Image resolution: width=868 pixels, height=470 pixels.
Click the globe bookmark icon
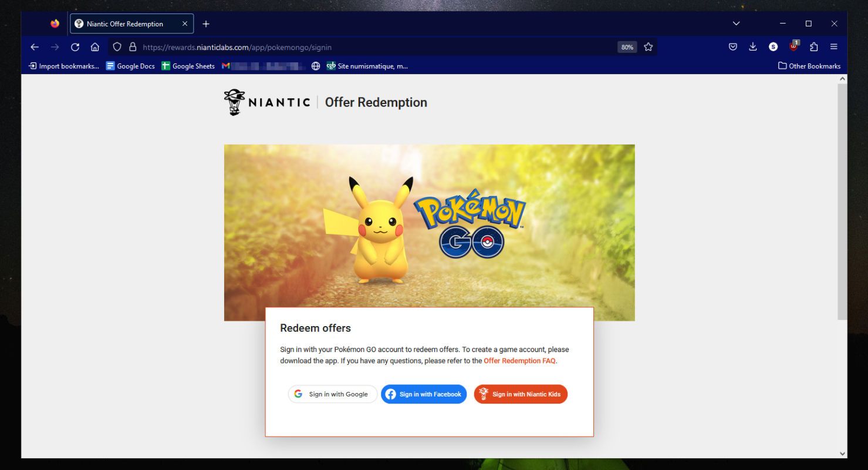(316, 66)
